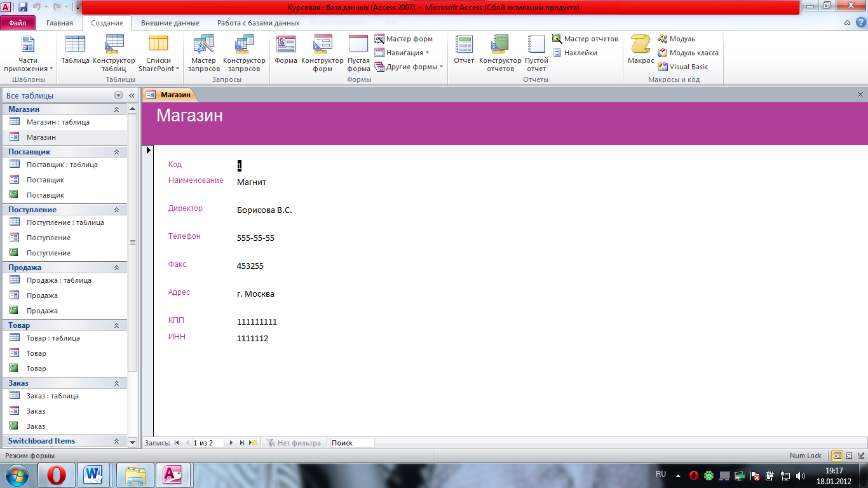Collapse the Продажа group
The height and width of the screenshot is (488, 868).
[116, 268]
